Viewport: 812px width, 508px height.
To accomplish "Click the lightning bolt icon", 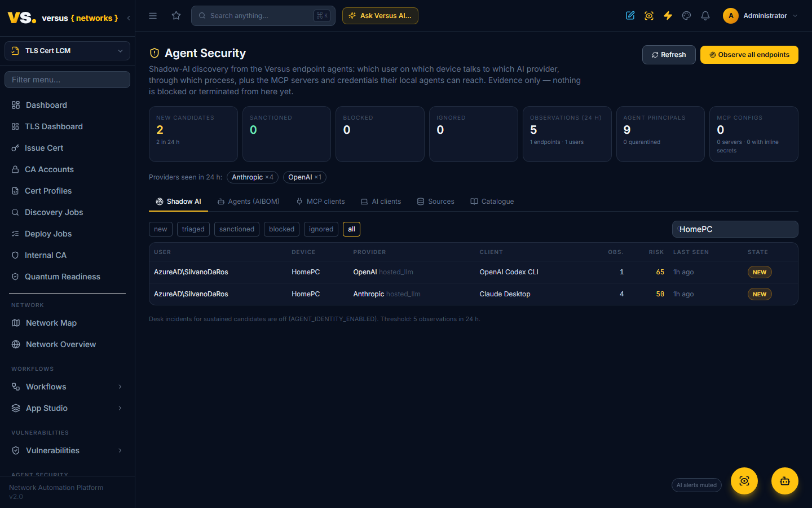I will [x=668, y=16].
